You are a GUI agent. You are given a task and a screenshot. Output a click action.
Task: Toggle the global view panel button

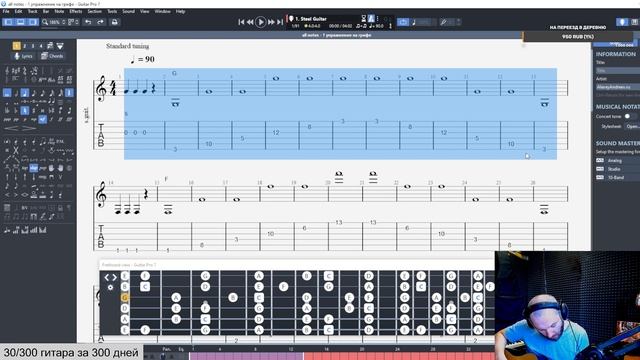20,22
